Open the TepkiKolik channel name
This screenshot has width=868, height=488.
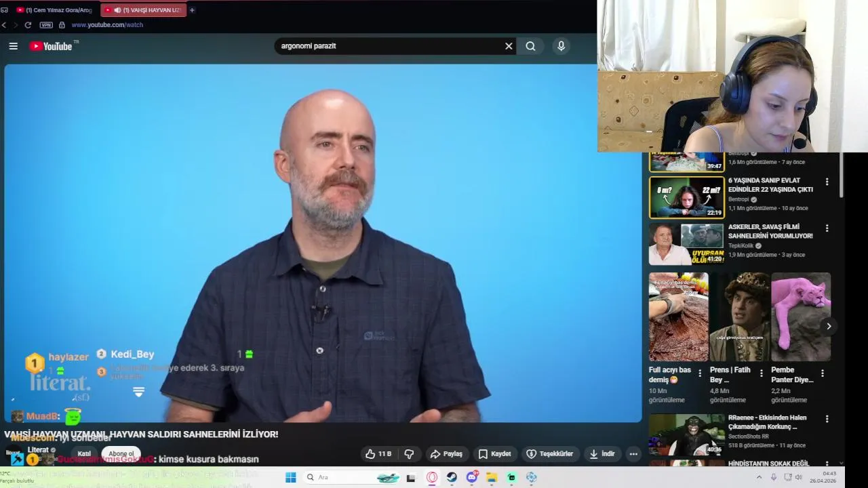click(741, 245)
